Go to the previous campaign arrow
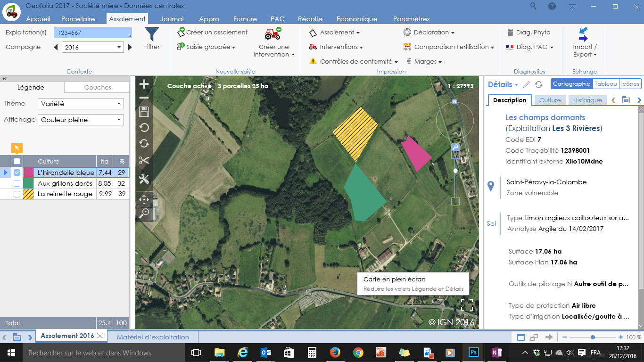Viewport: 644px width, 362px height. (x=56, y=47)
